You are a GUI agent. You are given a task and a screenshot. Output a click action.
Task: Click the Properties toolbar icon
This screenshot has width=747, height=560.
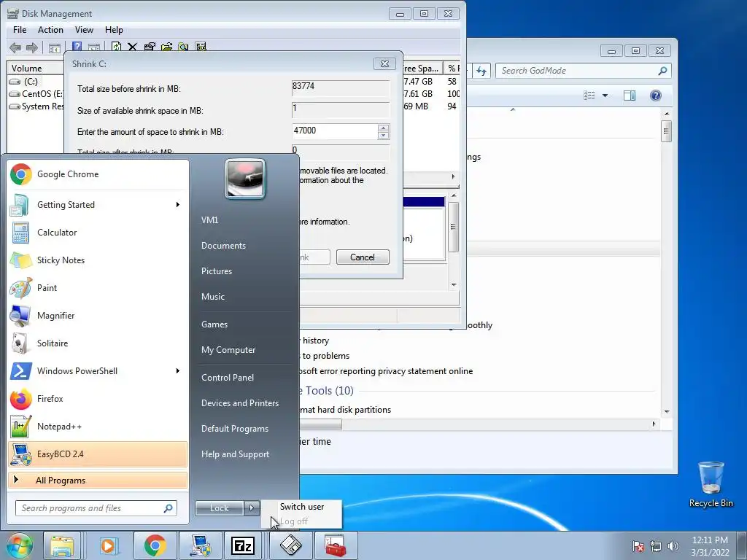coord(150,46)
